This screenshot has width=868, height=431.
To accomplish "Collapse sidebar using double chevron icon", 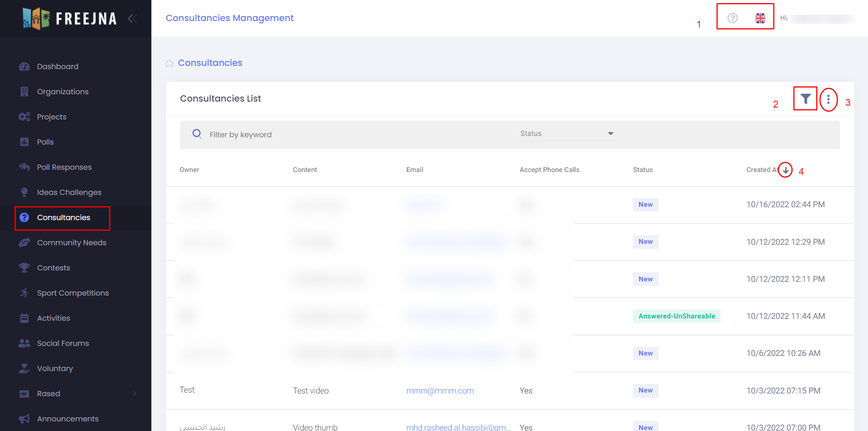I will tap(132, 19).
